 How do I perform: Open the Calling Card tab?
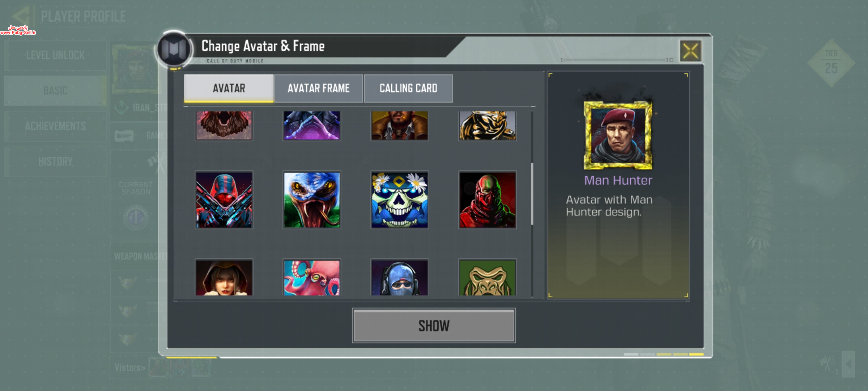(x=408, y=88)
